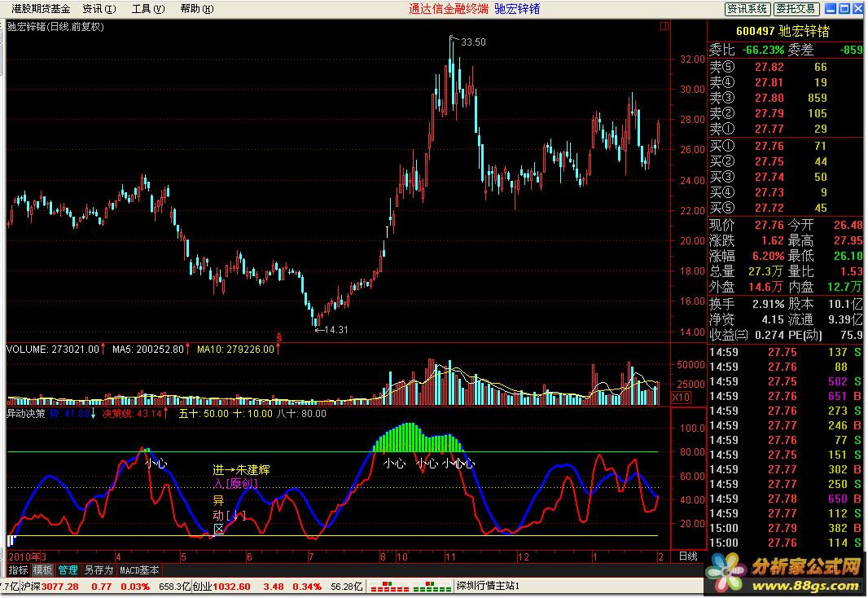
Task: Click the 五十: 50.00 readout
Action: tap(204, 414)
